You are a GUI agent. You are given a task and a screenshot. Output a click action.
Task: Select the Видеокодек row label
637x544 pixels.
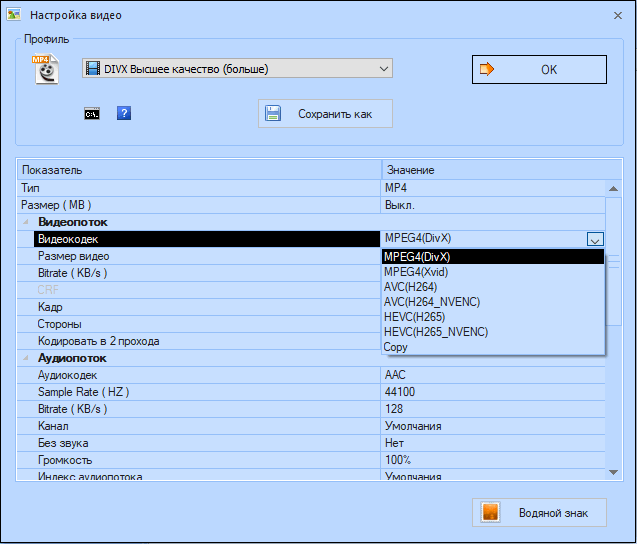tap(207, 239)
